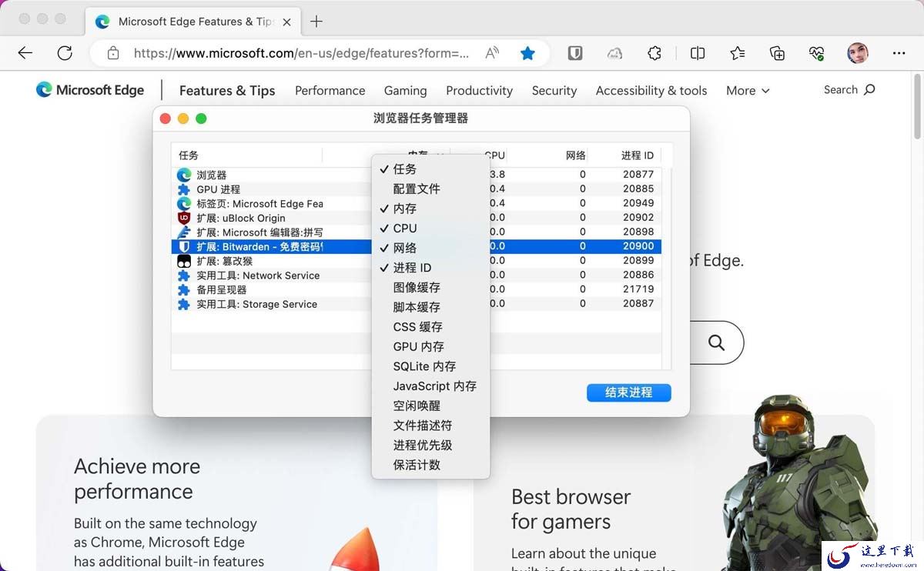Enable the 脚本缓存 column option

coord(430,307)
